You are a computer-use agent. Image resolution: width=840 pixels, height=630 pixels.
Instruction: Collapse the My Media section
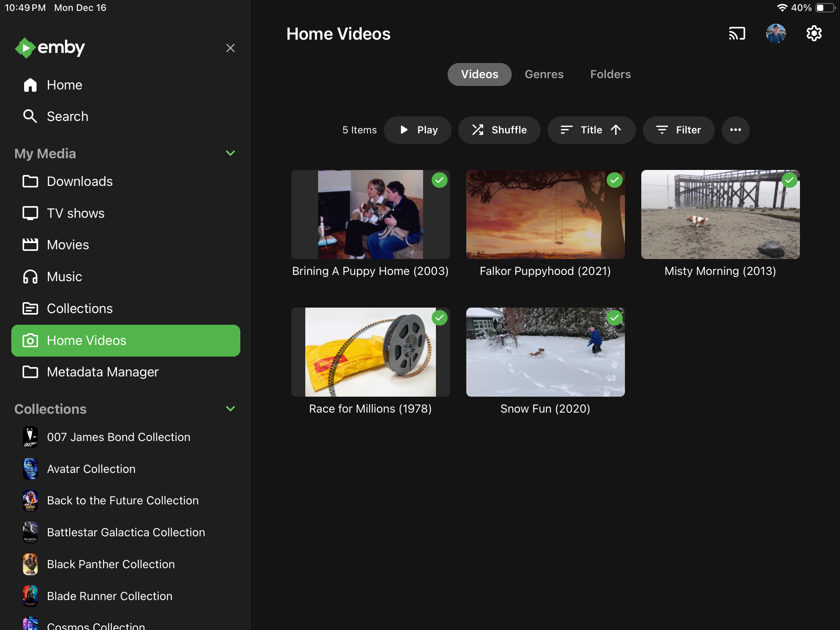[x=230, y=153]
